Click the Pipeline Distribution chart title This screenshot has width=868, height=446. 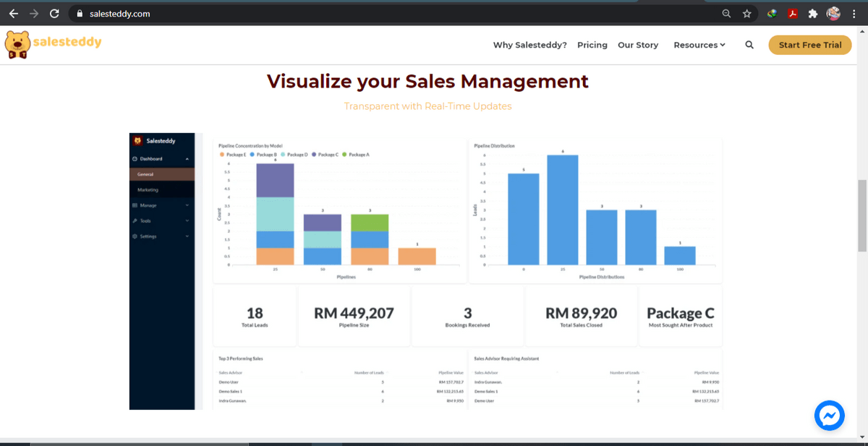click(x=495, y=146)
